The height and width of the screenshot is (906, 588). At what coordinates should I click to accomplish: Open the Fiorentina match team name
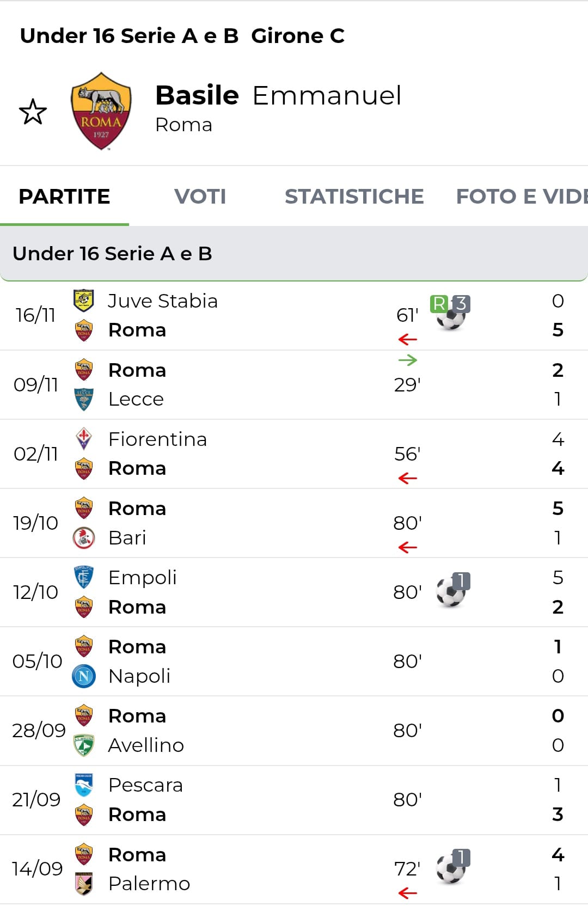tap(157, 439)
